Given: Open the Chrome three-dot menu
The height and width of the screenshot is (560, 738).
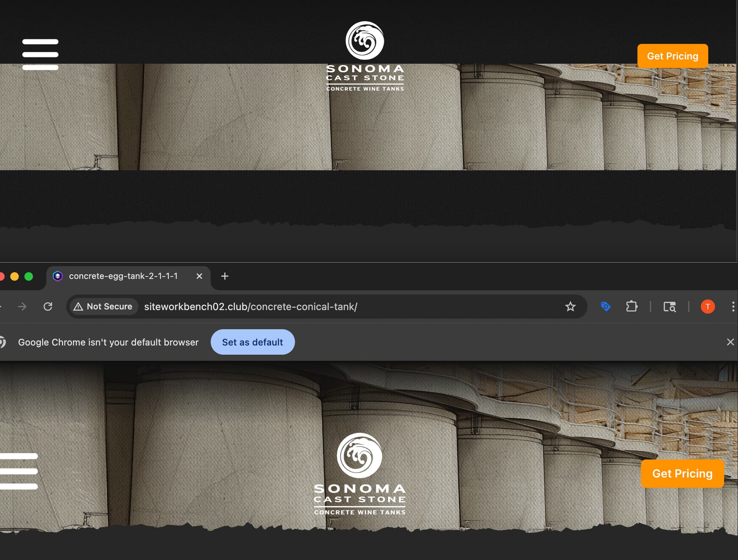Looking at the screenshot, I should 733,307.
